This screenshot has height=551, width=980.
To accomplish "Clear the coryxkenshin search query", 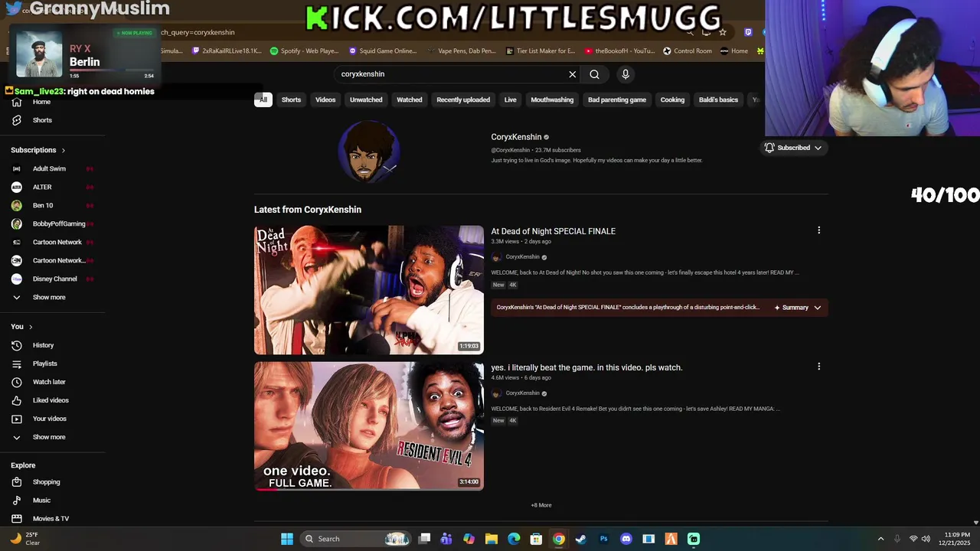I will [572, 74].
